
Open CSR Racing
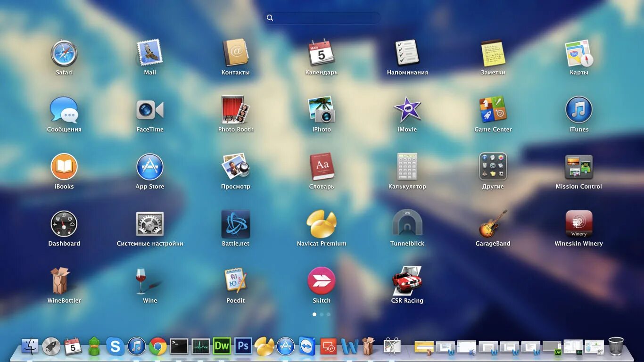pyautogui.click(x=407, y=281)
